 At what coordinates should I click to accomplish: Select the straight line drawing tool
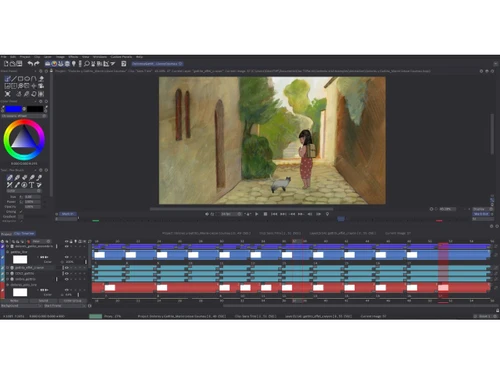coord(14,79)
